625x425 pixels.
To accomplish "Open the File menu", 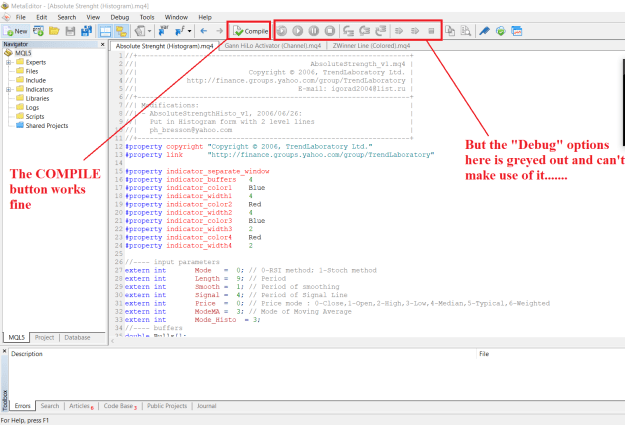I will (x=21, y=18).
